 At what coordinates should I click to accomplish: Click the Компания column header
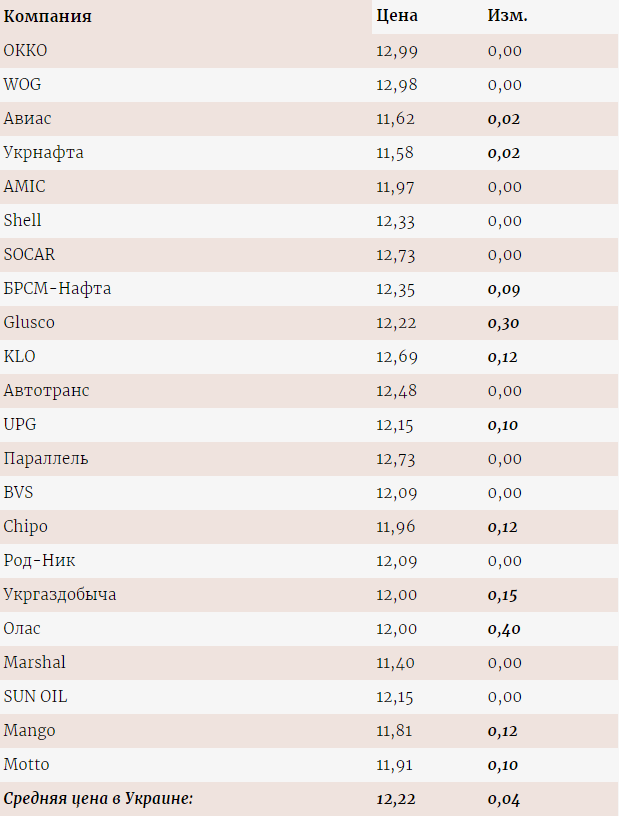pyautogui.click(x=47, y=17)
